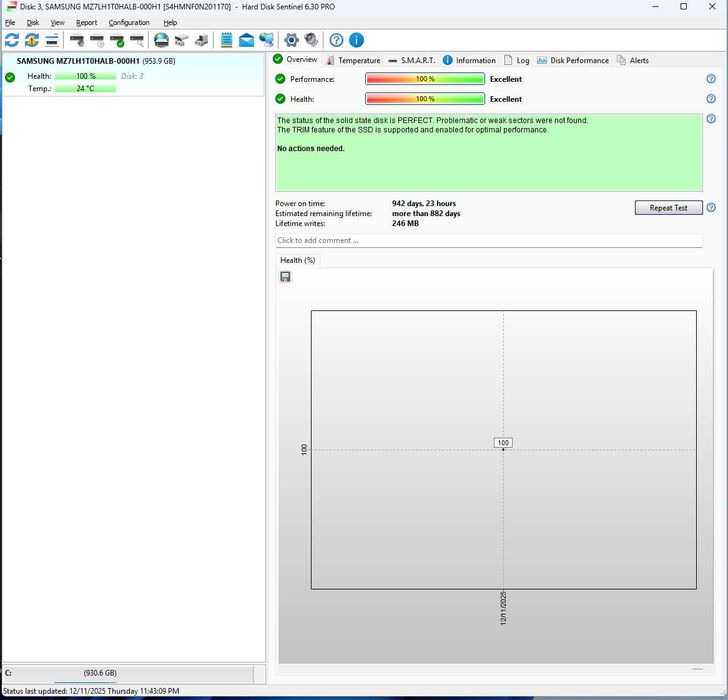Switch to the Temperature tab
The width and height of the screenshot is (728, 700).
[353, 60]
